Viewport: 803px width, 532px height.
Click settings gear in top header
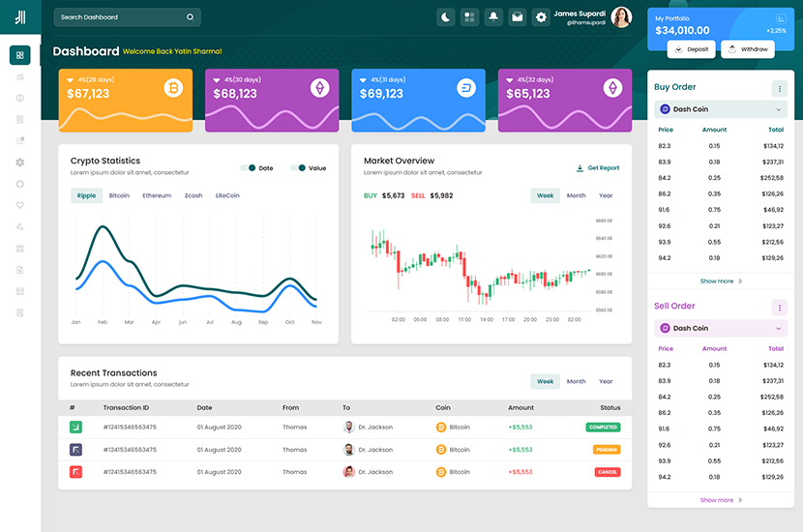pos(541,16)
